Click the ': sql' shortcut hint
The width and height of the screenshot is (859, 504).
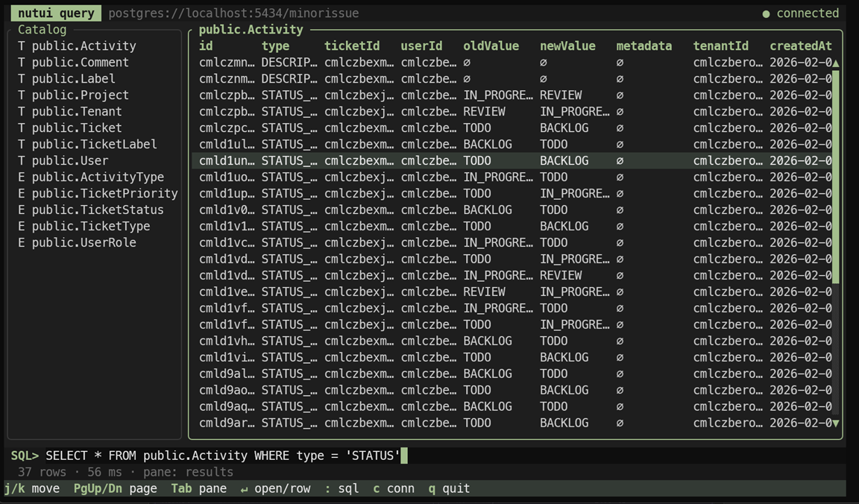pos(342,488)
